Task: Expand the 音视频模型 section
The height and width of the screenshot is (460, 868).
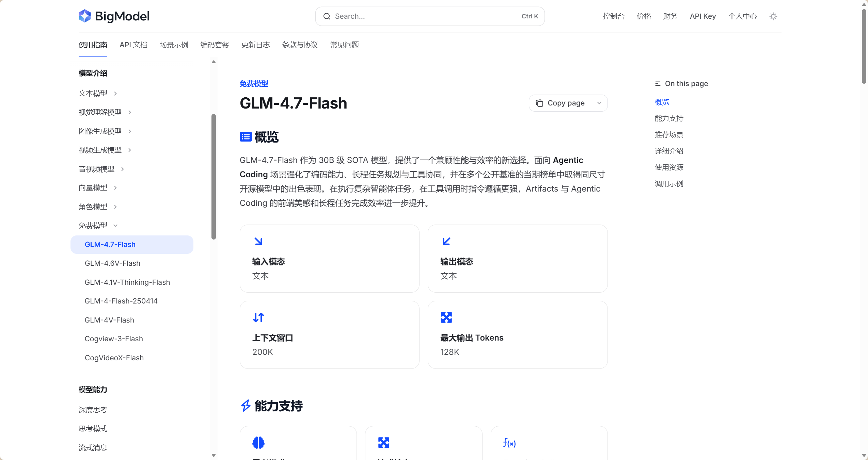Action: pyautogui.click(x=123, y=169)
